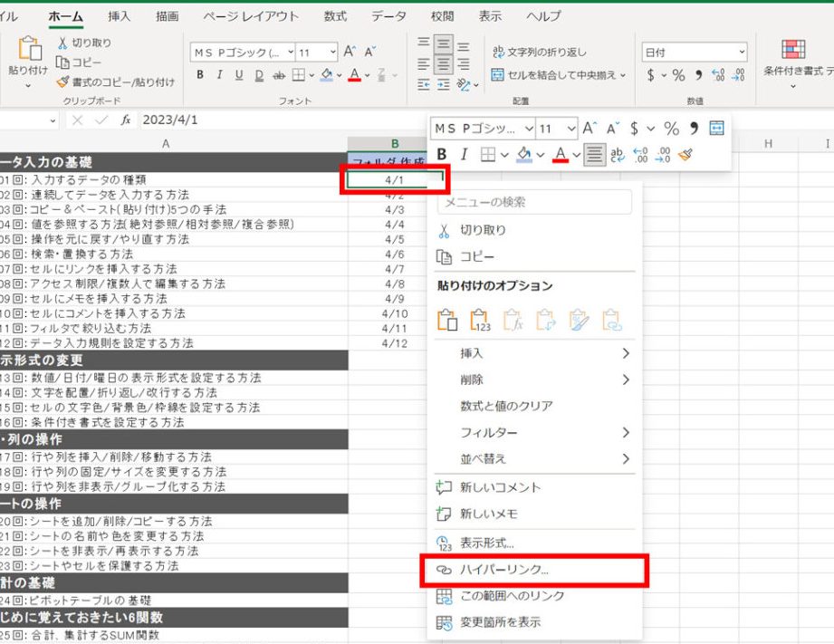The height and width of the screenshot is (644, 834).
Task: Decrease font size in ribbon
Action: point(370,52)
